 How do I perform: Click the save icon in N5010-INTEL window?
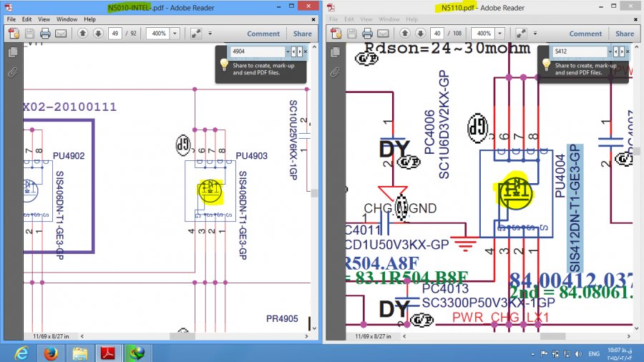pyautogui.click(x=29, y=34)
